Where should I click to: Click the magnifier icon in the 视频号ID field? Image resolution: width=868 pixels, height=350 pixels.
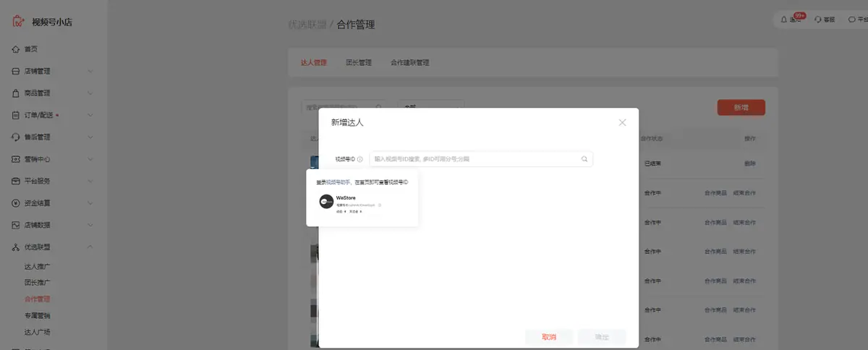click(x=584, y=159)
